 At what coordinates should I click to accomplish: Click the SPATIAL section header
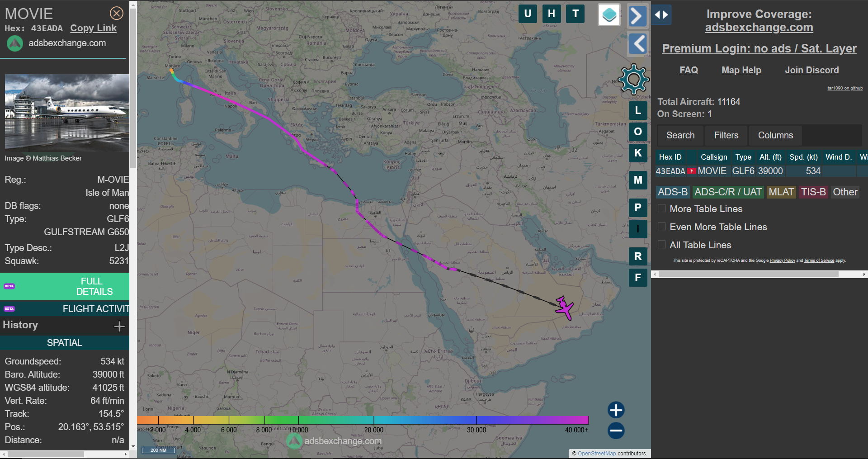click(x=65, y=343)
